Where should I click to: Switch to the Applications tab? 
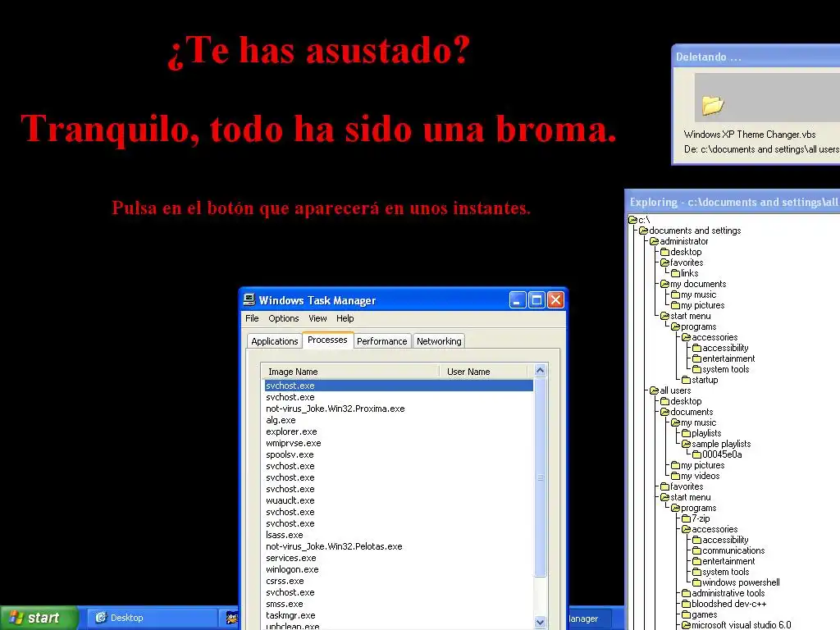tap(274, 341)
